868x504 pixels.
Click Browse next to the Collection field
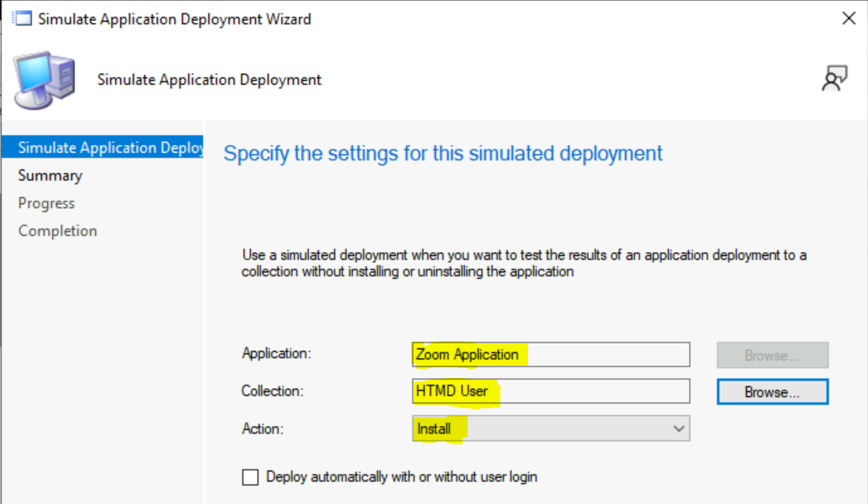(771, 391)
